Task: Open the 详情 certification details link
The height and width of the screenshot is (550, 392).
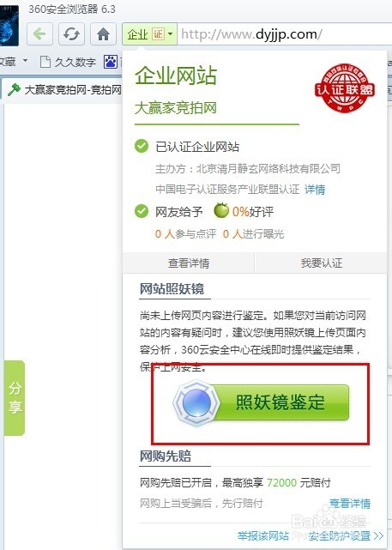Action: (315, 190)
